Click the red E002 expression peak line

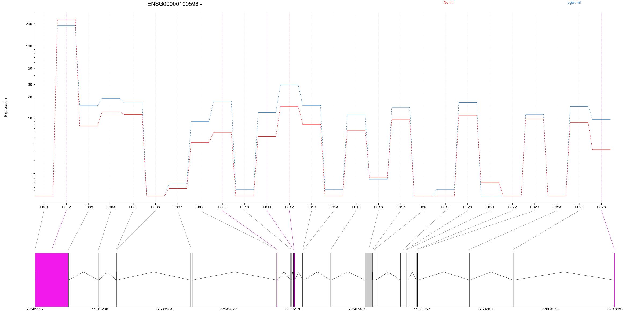[x=66, y=19]
